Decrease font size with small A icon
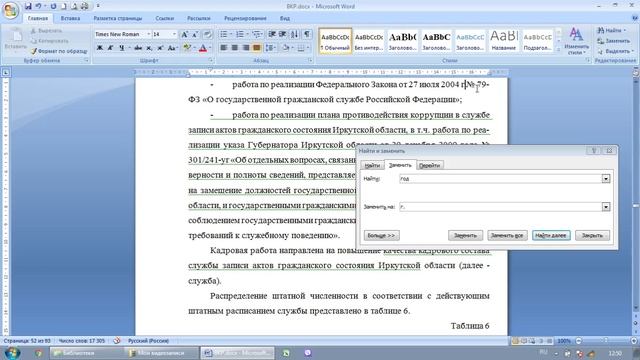Image resolution: width=640 pixels, height=360 pixels. click(x=195, y=34)
